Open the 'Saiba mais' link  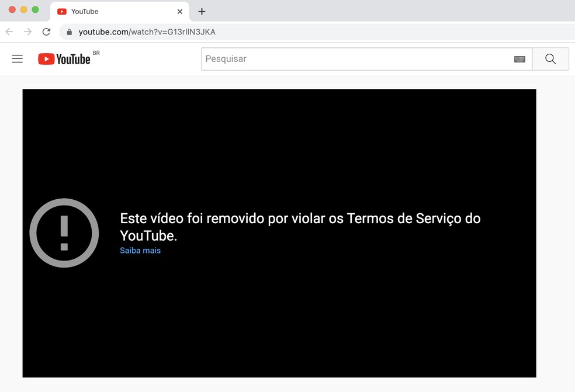point(140,250)
